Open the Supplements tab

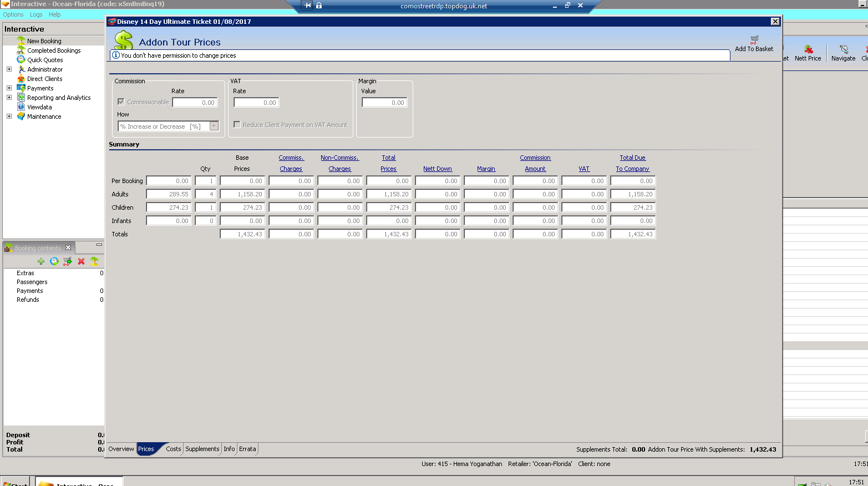tap(202, 449)
